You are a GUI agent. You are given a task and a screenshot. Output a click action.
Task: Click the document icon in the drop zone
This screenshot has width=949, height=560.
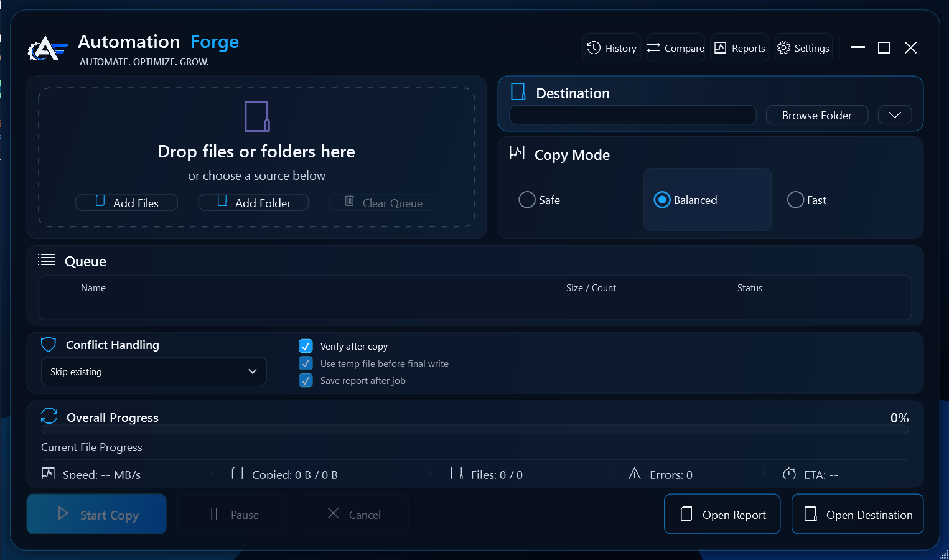[257, 116]
